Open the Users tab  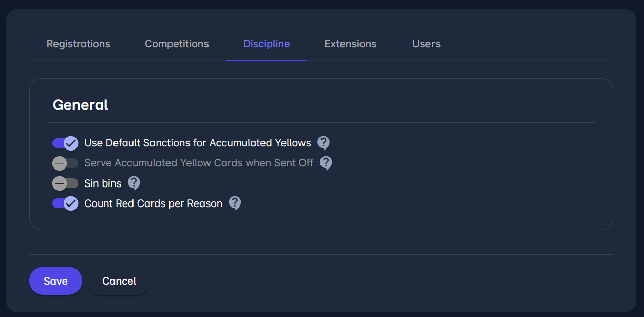coord(426,44)
